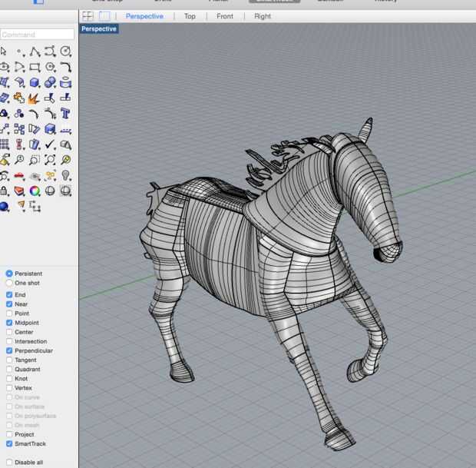Switch to the Right viewport tab

point(263,16)
